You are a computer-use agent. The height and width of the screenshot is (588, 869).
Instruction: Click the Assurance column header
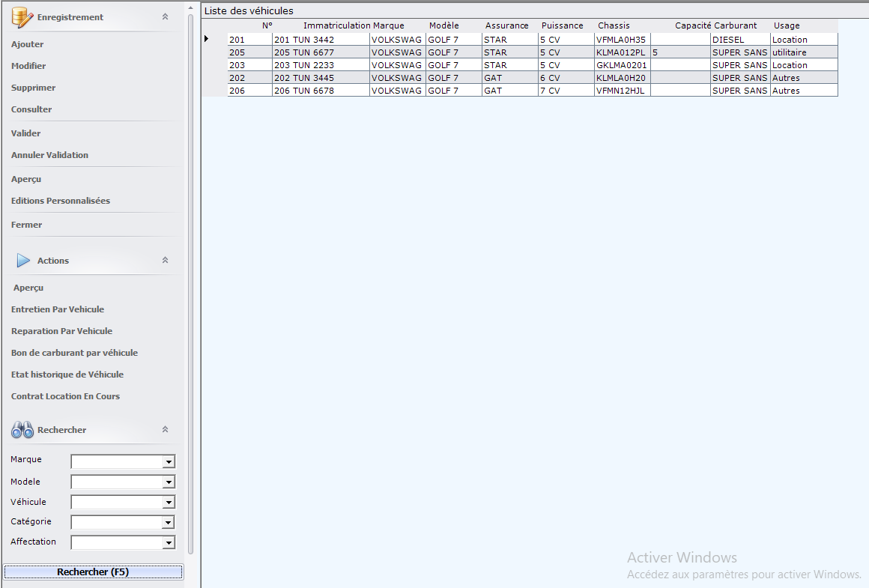[506, 25]
